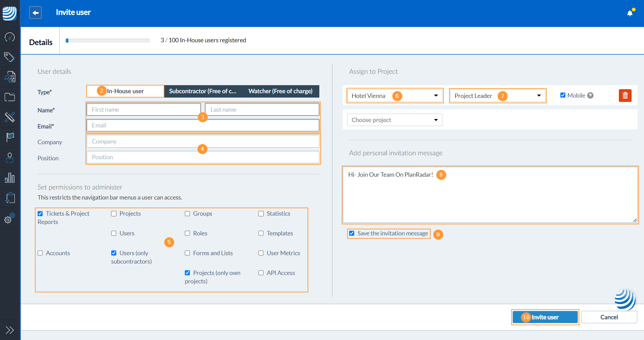The width and height of the screenshot is (644, 340).
Task: Click the Cancel button
Action: click(609, 317)
